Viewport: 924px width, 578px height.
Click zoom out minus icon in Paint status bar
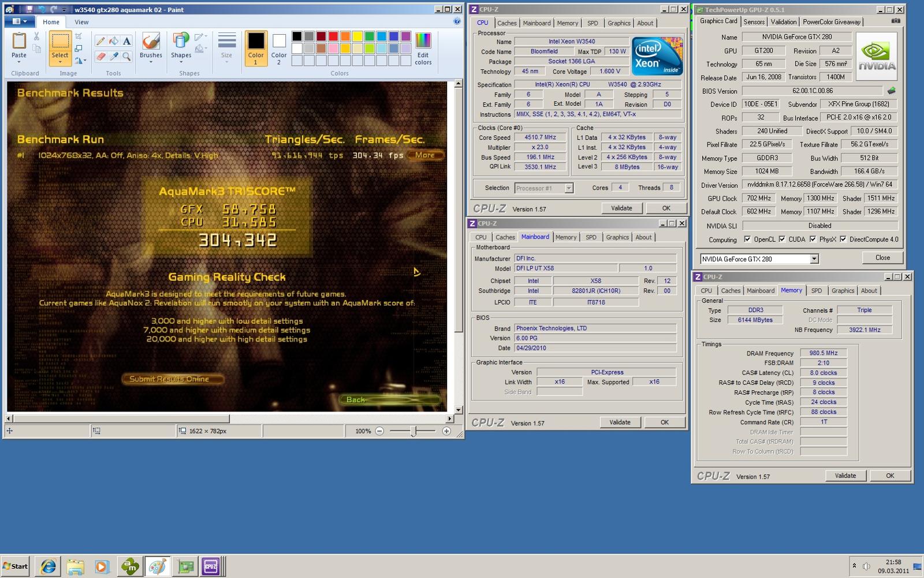(379, 431)
